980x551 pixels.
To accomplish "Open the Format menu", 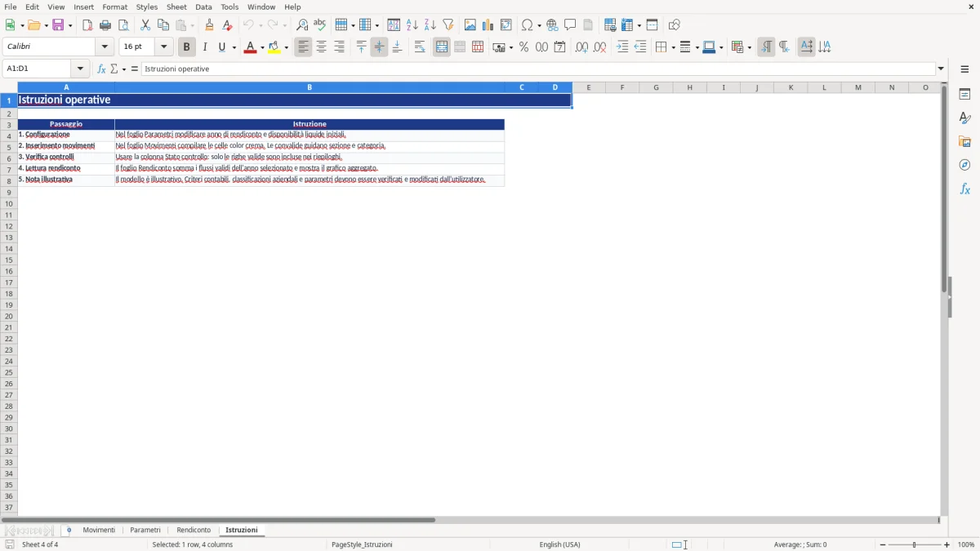I will pos(115,7).
